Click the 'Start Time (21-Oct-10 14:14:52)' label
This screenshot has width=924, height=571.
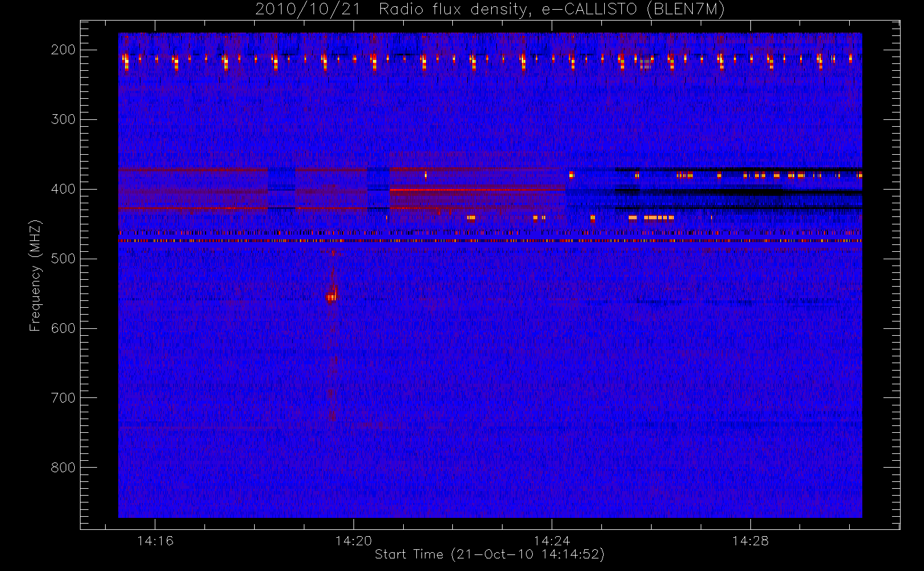489,554
